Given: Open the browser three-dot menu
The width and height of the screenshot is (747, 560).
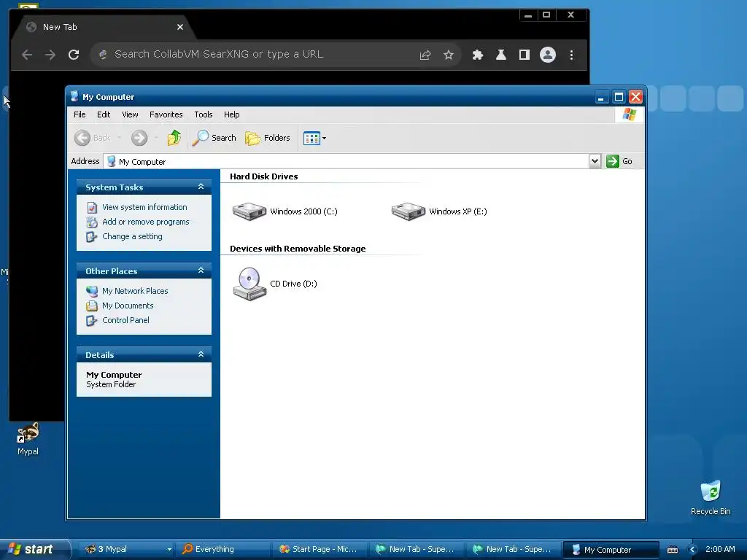Looking at the screenshot, I should 571,55.
